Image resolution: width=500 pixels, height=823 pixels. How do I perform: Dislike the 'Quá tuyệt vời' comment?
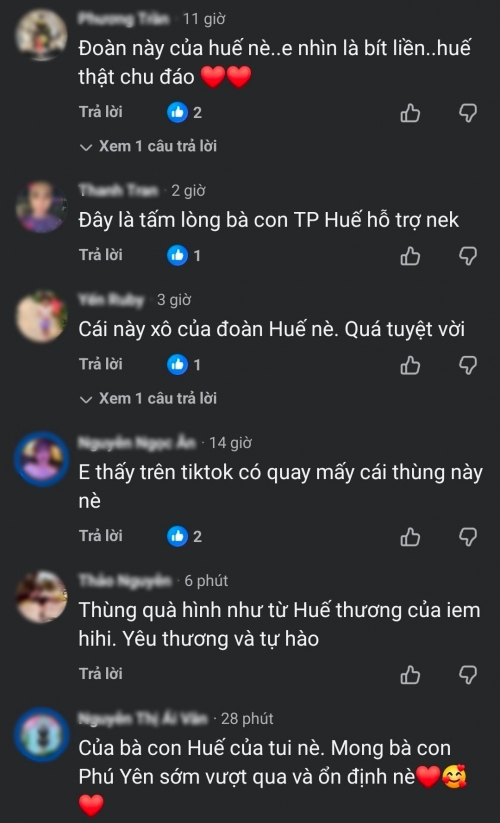[x=467, y=365]
